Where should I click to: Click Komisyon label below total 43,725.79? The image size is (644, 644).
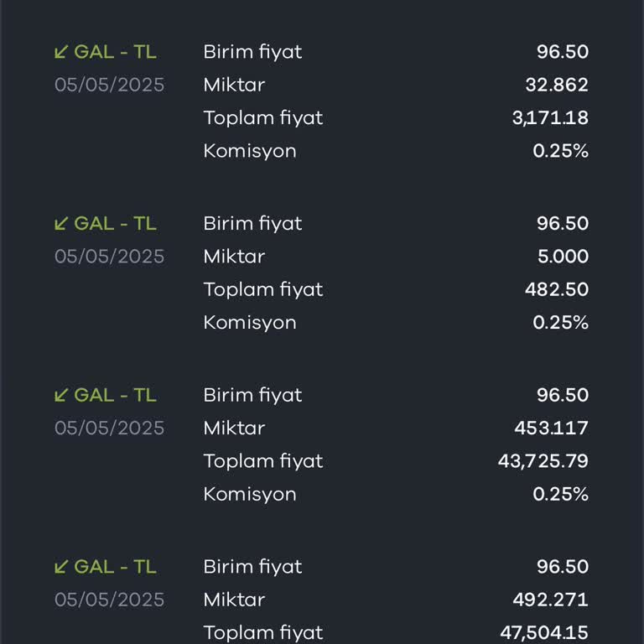[x=250, y=494]
